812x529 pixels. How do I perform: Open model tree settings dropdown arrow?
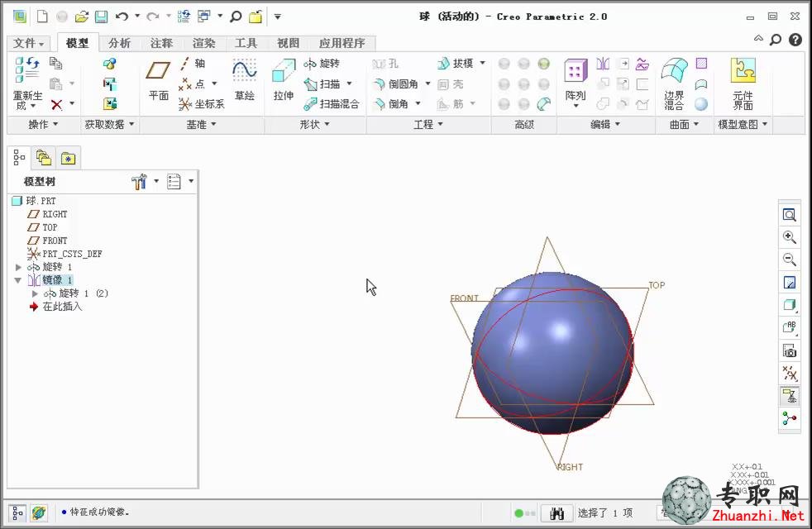(156, 181)
